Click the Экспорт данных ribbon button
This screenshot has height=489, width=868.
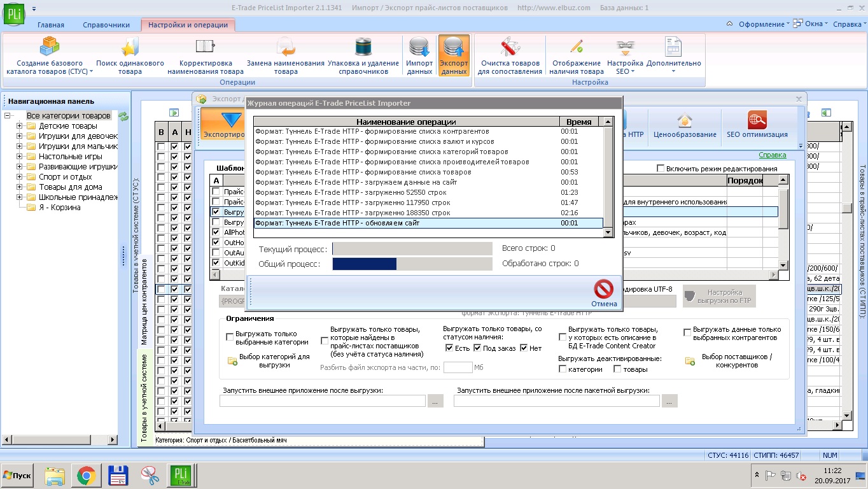[x=454, y=55]
